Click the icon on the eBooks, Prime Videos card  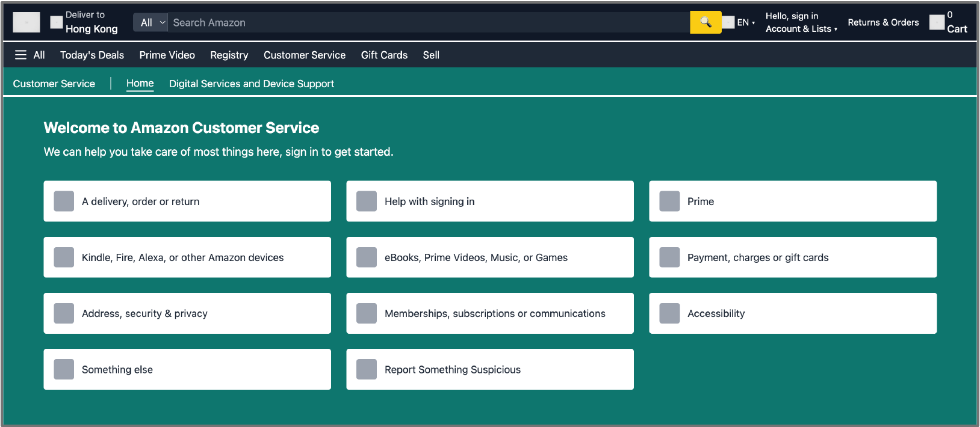[367, 257]
